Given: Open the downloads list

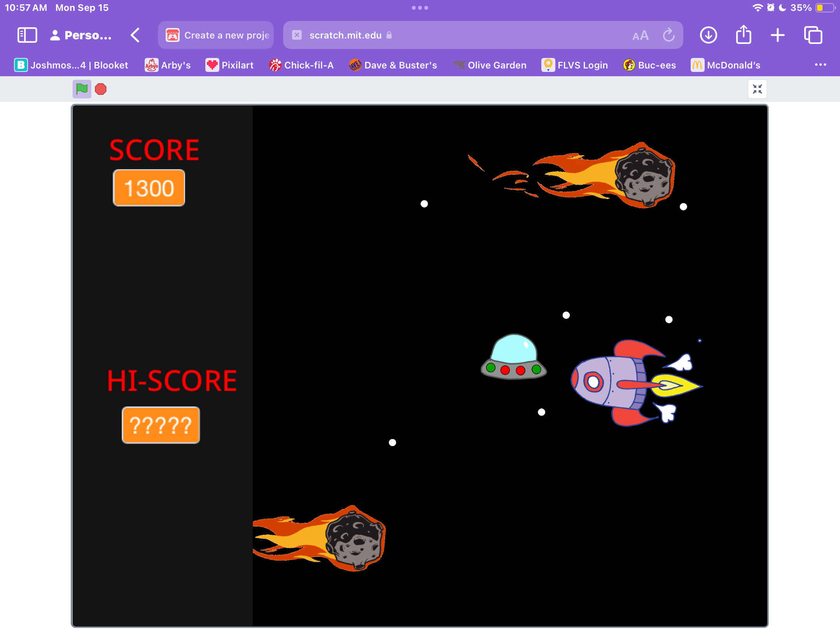Looking at the screenshot, I should (708, 35).
